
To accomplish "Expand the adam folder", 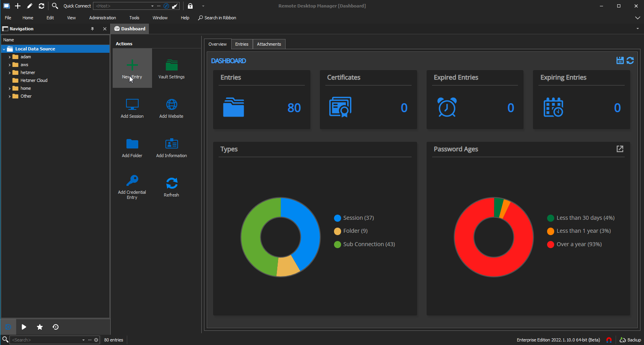I will (x=9, y=57).
